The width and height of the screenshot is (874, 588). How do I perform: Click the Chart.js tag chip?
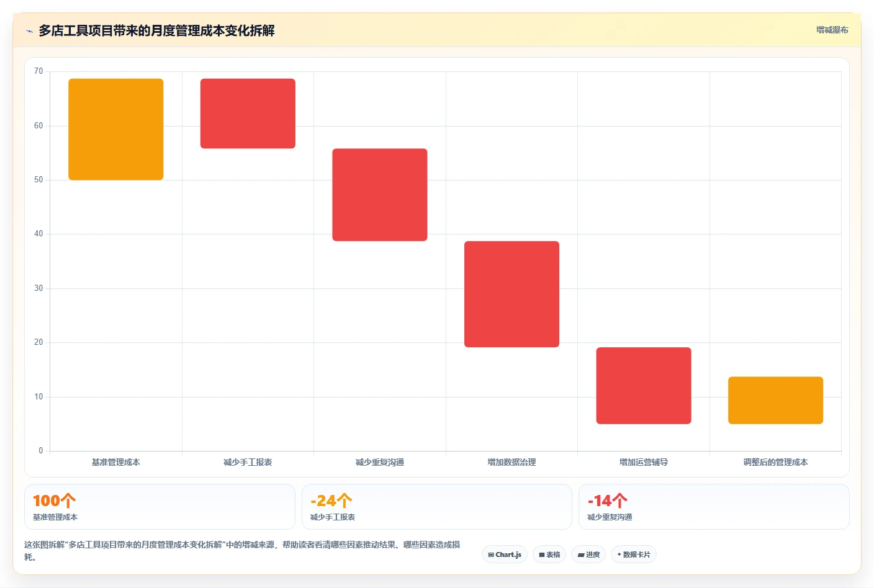pyautogui.click(x=505, y=555)
